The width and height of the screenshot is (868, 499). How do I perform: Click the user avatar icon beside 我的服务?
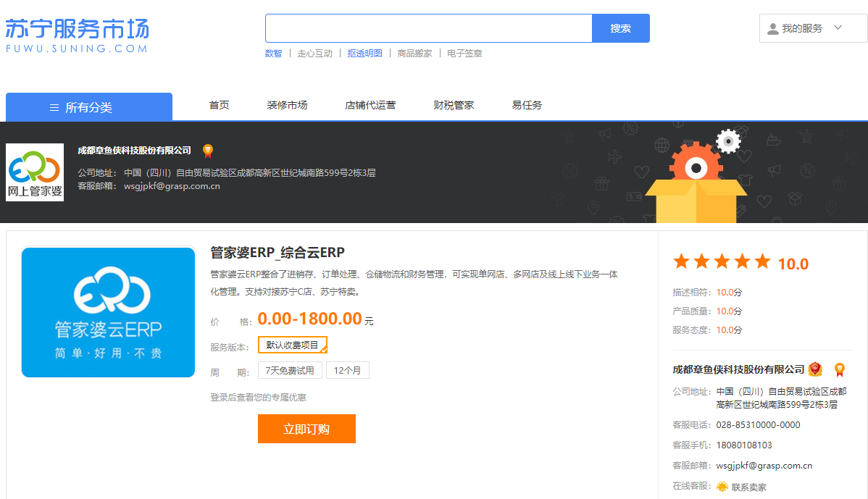tap(773, 29)
